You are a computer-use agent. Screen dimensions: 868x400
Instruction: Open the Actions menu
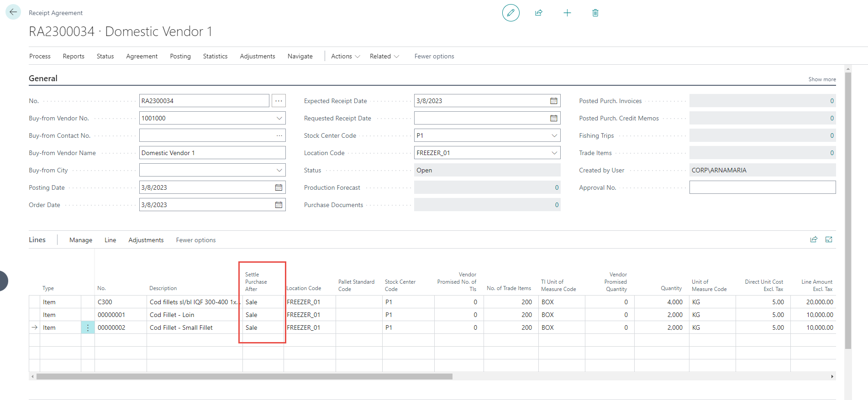point(345,56)
